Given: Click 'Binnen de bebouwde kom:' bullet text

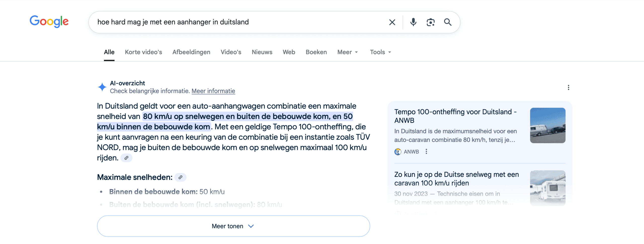Looking at the screenshot, I should (x=153, y=192).
